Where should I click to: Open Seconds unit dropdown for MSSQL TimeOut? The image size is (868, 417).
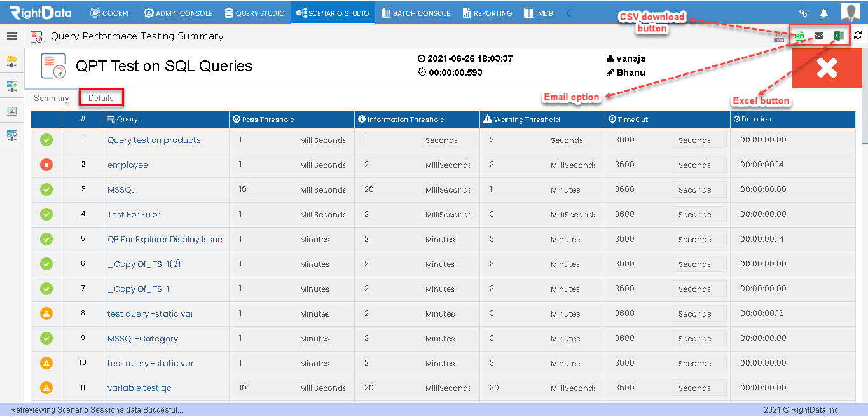pyautogui.click(x=699, y=189)
